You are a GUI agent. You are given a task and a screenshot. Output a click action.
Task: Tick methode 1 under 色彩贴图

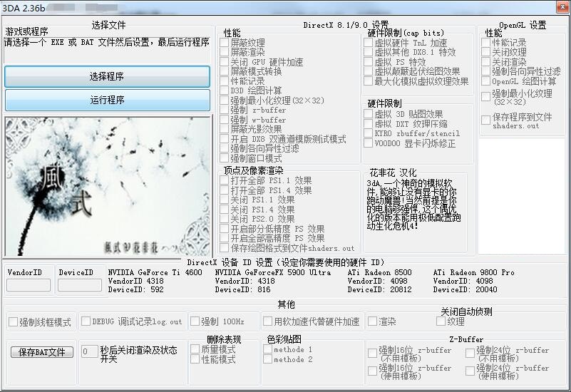coord(267,349)
